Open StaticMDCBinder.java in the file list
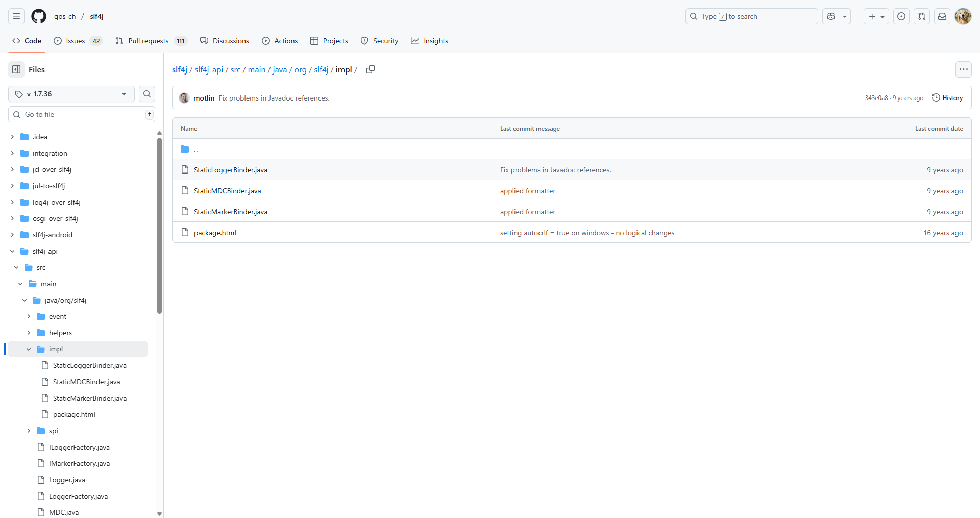The width and height of the screenshot is (980, 518). pyautogui.click(x=228, y=191)
